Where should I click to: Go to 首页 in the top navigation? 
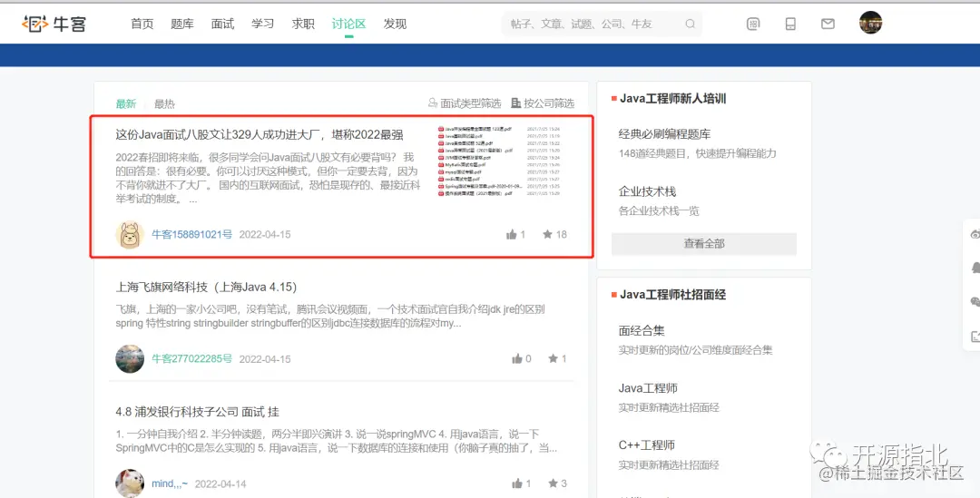[142, 24]
